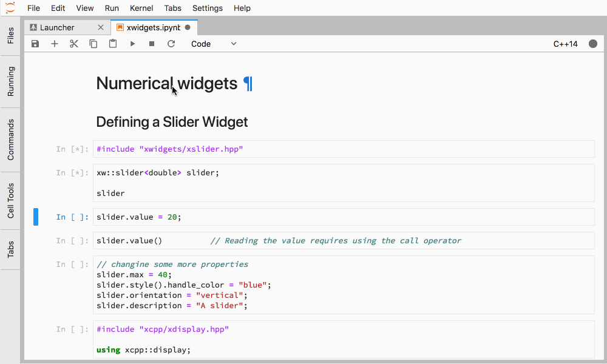Image resolution: width=607 pixels, height=364 pixels.
Task: Open the Running sidebar panel
Action: 10,81
